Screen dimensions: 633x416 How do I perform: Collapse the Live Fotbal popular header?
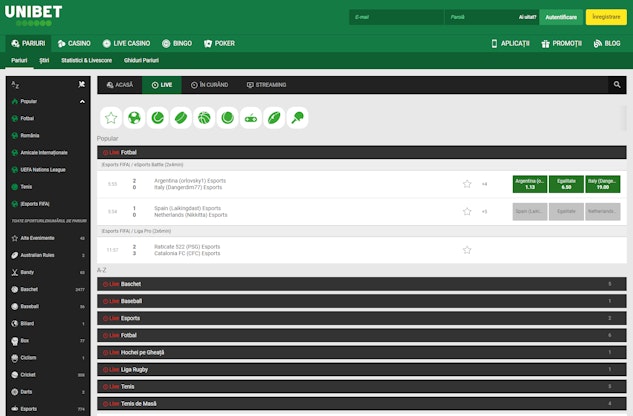362,152
